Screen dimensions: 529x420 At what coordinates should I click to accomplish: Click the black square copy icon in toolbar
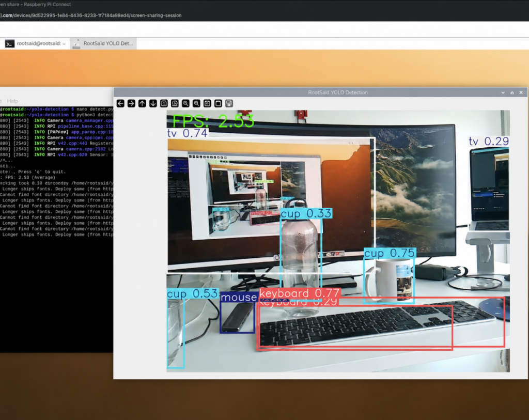point(218,103)
